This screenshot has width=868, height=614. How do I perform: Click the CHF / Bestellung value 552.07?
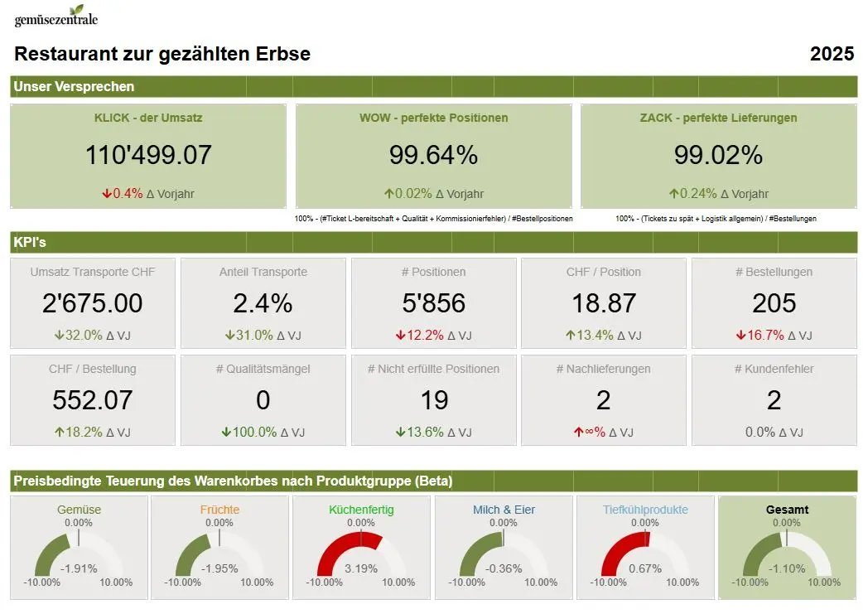click(92, 400)
